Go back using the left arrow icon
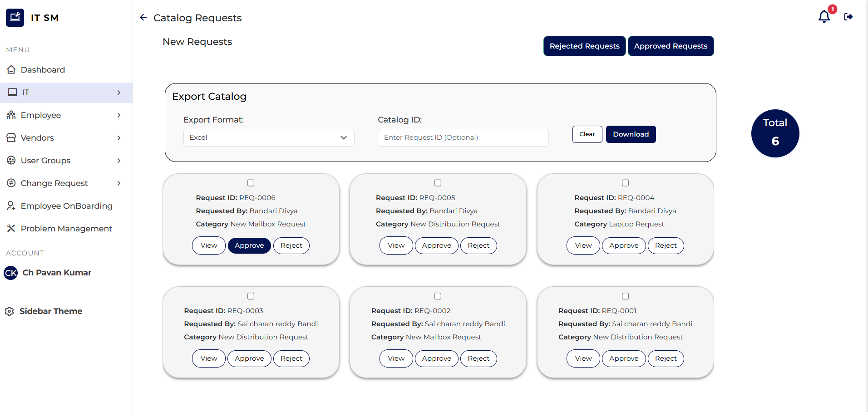Viewport: 868px width, 412px height. [143, 18]
